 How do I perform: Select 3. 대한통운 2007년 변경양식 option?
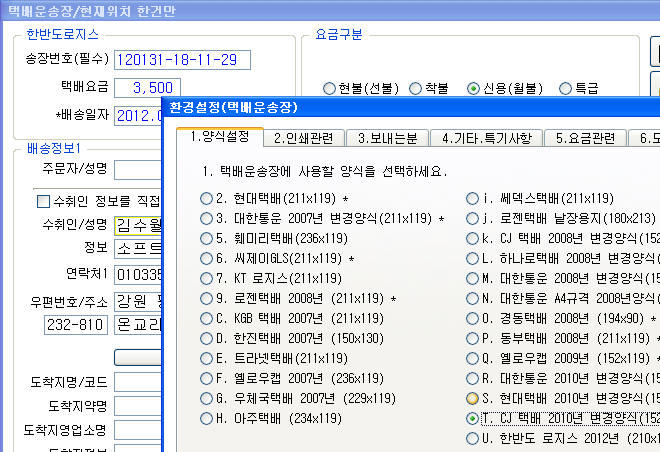pyautogui.click(x=206, y=218)
